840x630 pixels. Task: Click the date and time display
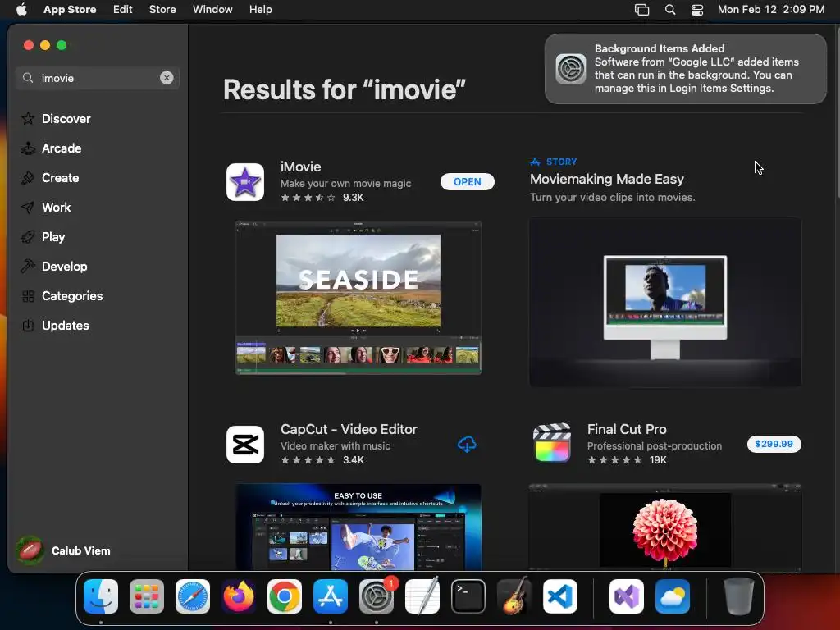click(x=771, y=10)
